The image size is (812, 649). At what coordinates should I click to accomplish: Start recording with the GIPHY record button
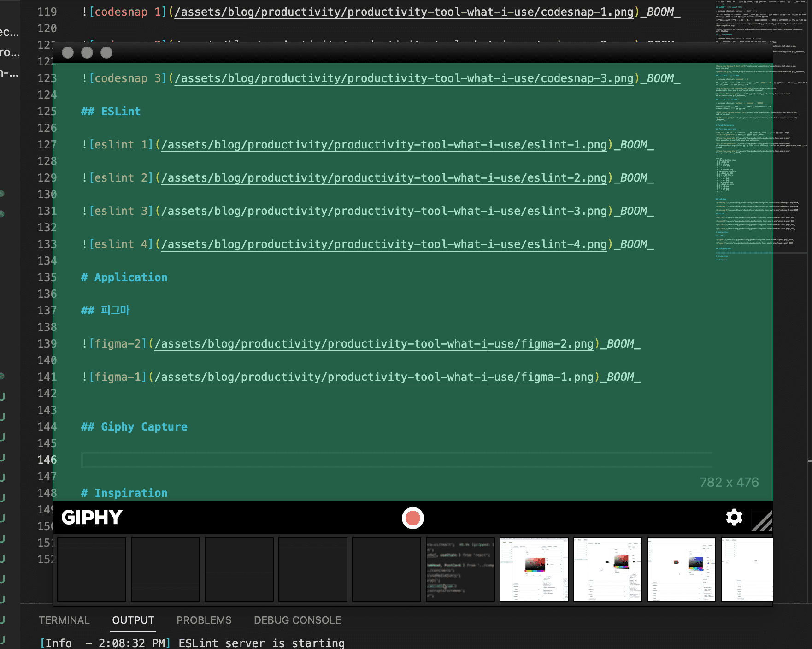412,518
